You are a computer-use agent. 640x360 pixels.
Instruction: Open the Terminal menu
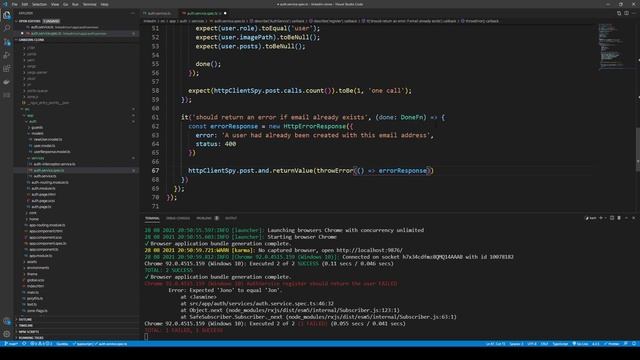click(x=89, y=4)
